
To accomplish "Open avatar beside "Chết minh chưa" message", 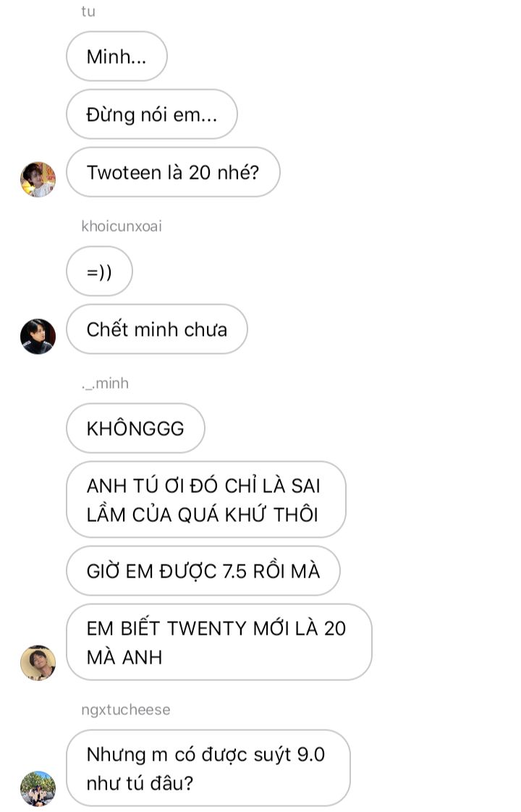I will point(38,337).
